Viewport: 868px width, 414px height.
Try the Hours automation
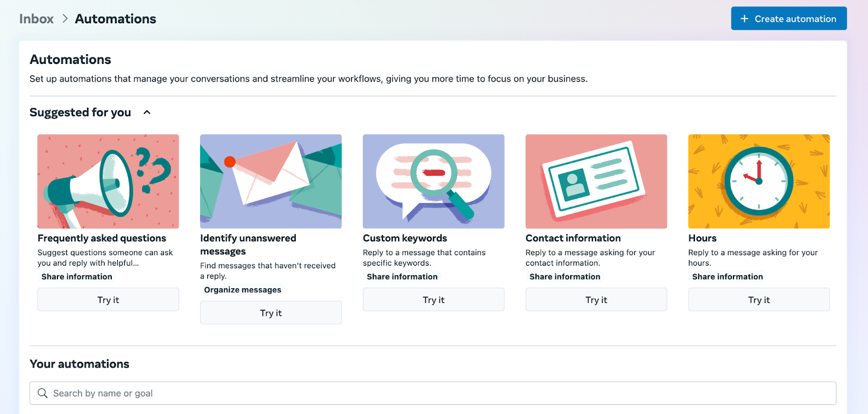(759, 300)
